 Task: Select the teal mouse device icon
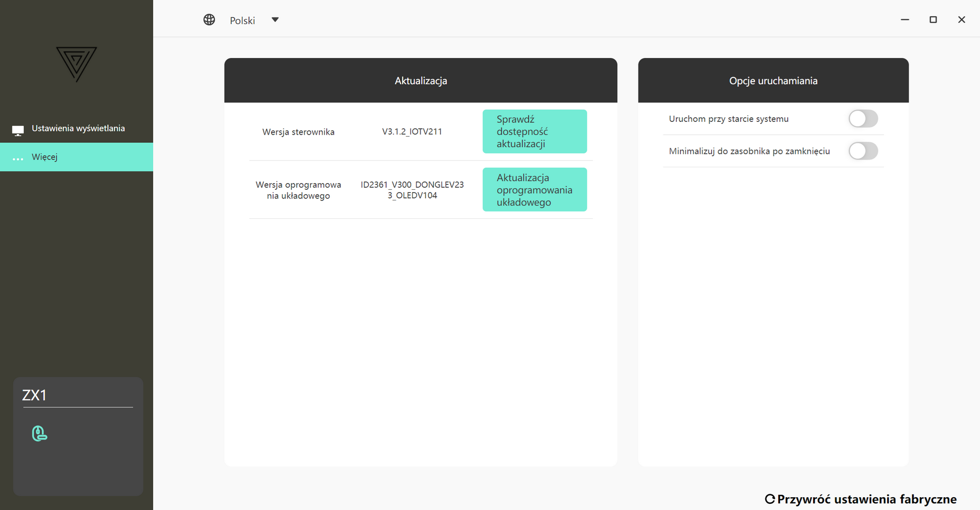point(39,433)
